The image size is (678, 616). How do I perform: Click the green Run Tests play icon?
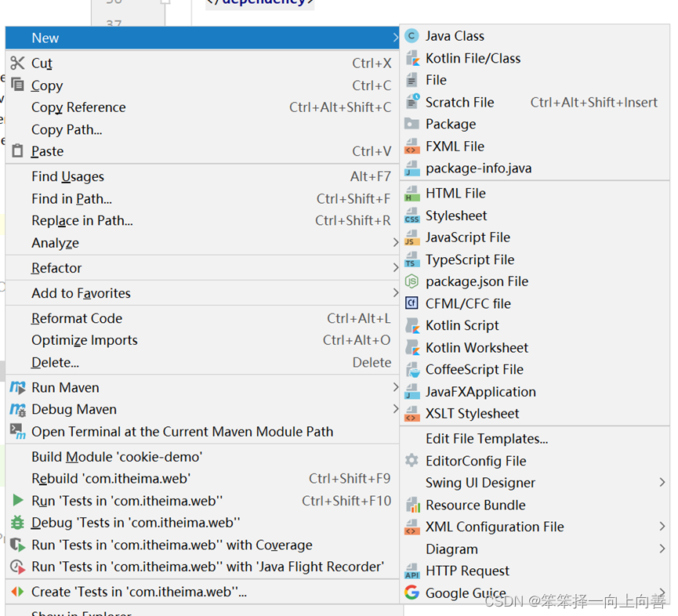18,500
